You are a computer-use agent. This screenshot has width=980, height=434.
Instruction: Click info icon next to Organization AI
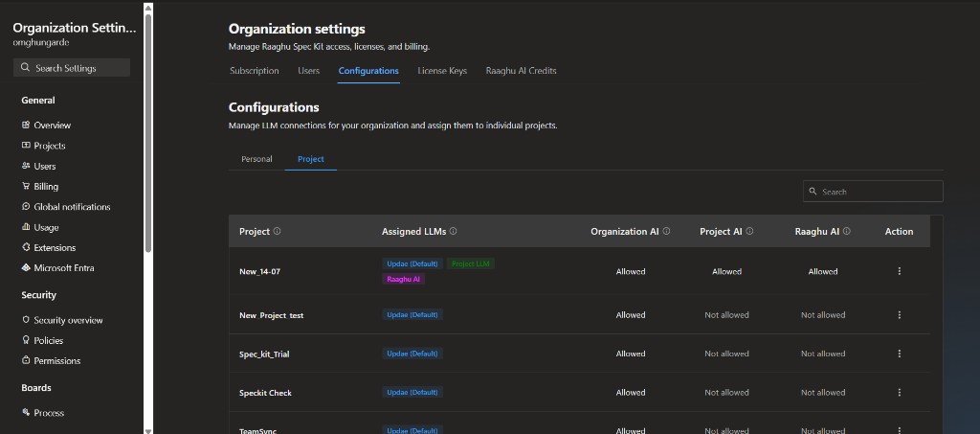pos(666,231)
